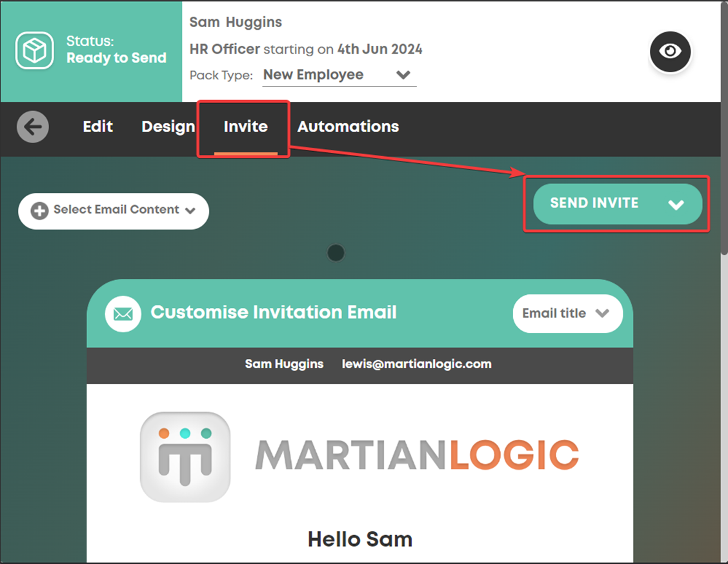The width and height of the screenshot is (728, 564).
Task: Click the 4th Jun 2024 start date
Action: coord(379,49)
